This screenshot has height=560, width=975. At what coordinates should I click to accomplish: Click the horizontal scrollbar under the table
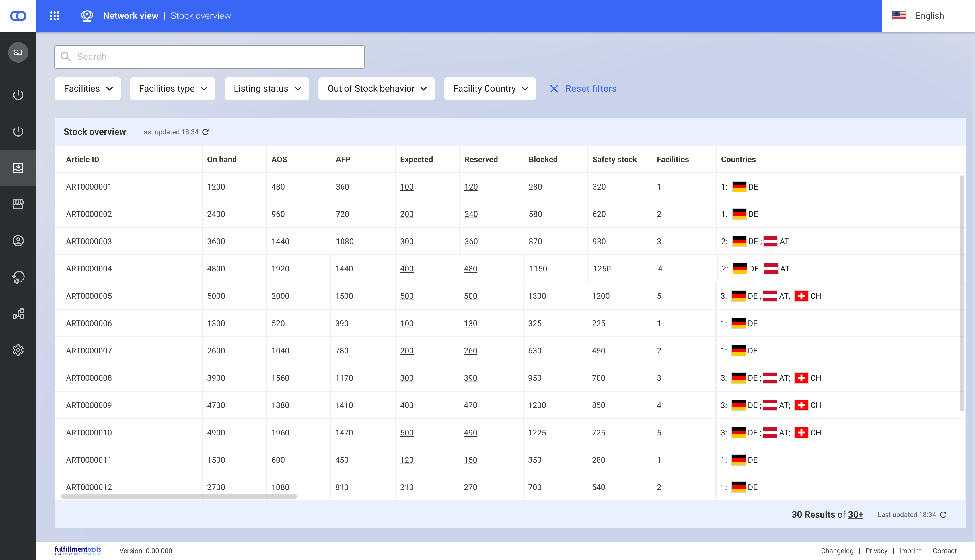tap(179, 496)
